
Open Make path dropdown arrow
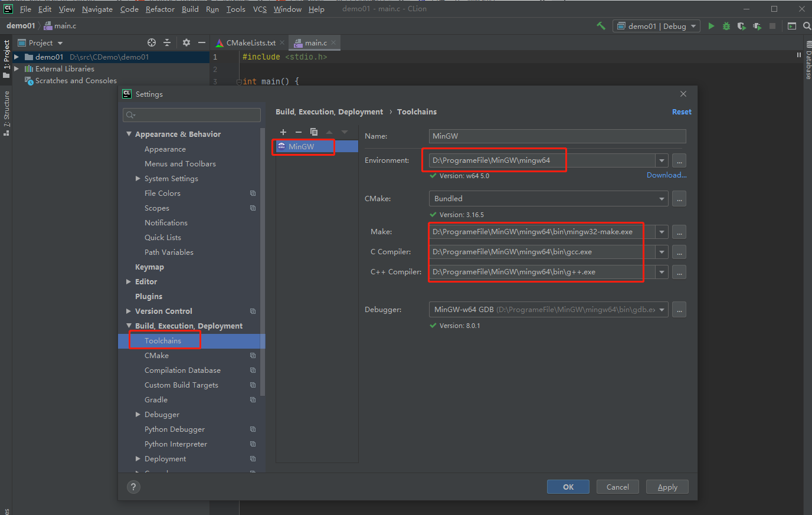click(662, 232)
